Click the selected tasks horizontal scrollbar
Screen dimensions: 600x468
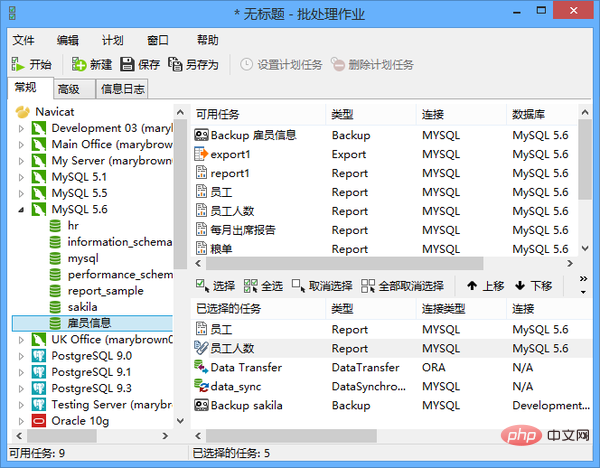292,435
